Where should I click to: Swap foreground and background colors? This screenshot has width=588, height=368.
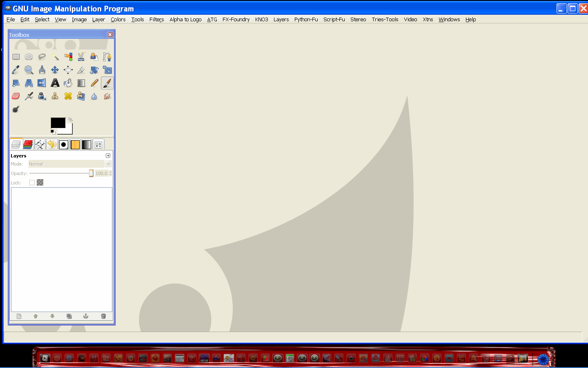[x=70, y=120]
